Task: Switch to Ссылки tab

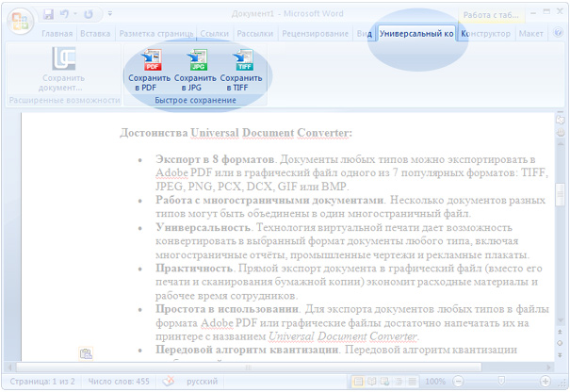Action: tap(215, 34)
